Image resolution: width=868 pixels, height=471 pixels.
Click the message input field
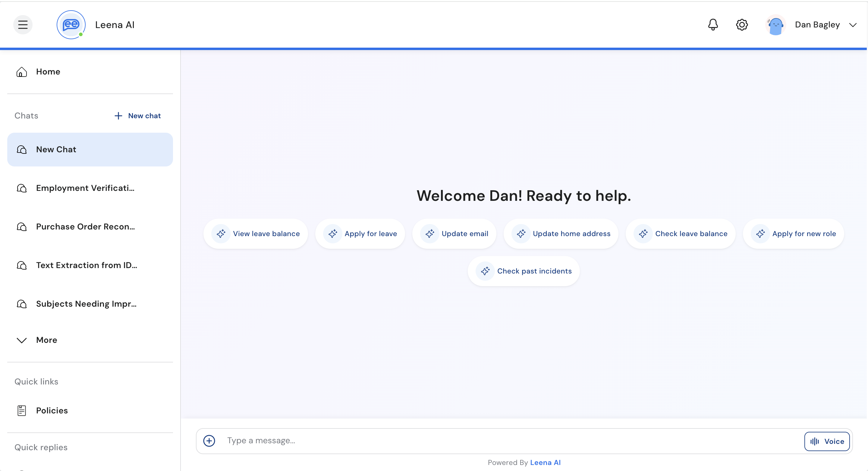(505, 441)
